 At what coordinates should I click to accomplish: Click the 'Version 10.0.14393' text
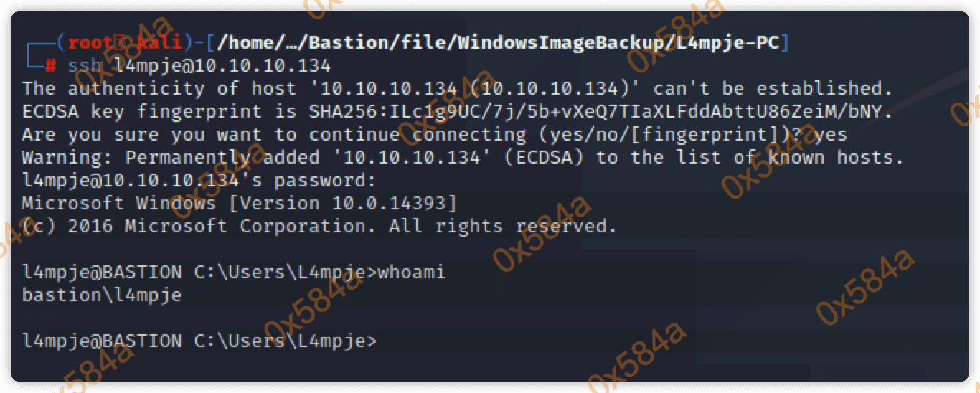pos(342,204)
